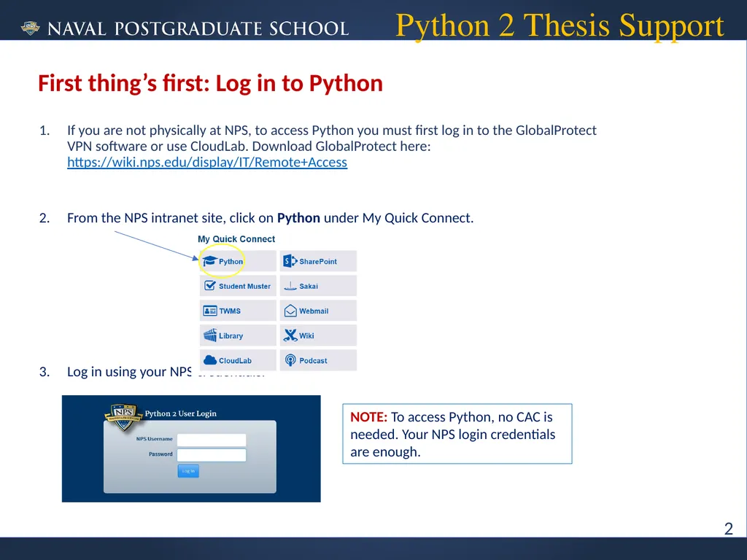This screenshot has width=747, height=560.
Task: Click the Naval Postgraduate School banner text
Action: [x=198, y=28]
